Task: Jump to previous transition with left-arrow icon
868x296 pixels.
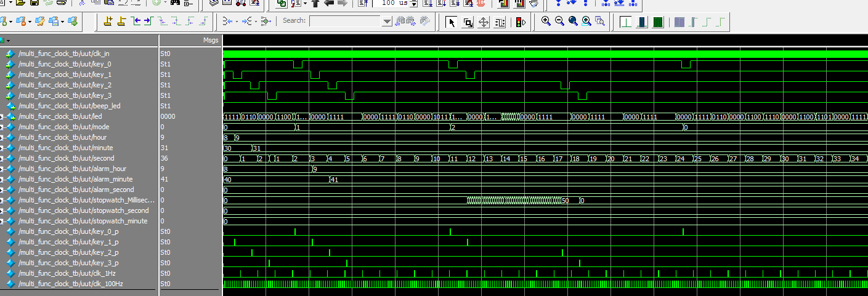Action: (135, 22)
